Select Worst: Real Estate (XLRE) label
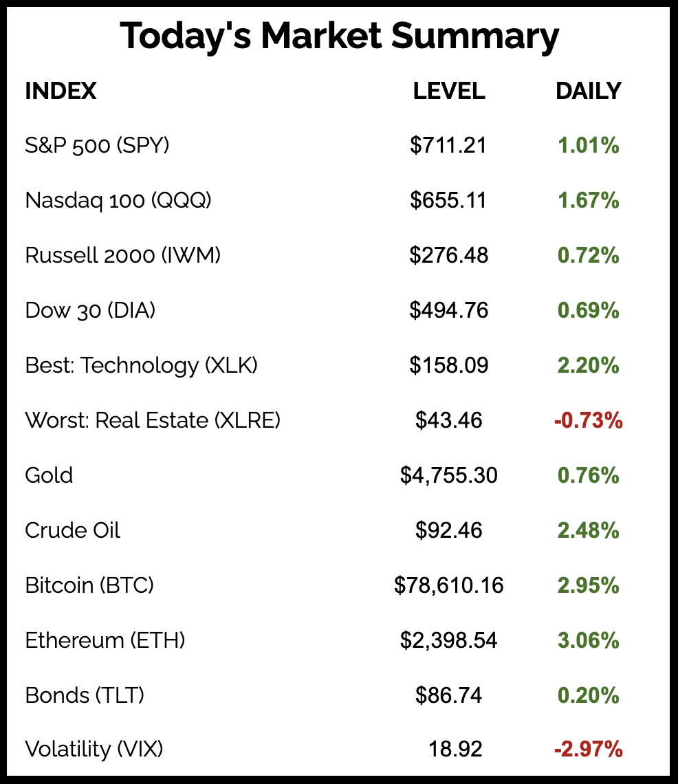 coord(153,420)
